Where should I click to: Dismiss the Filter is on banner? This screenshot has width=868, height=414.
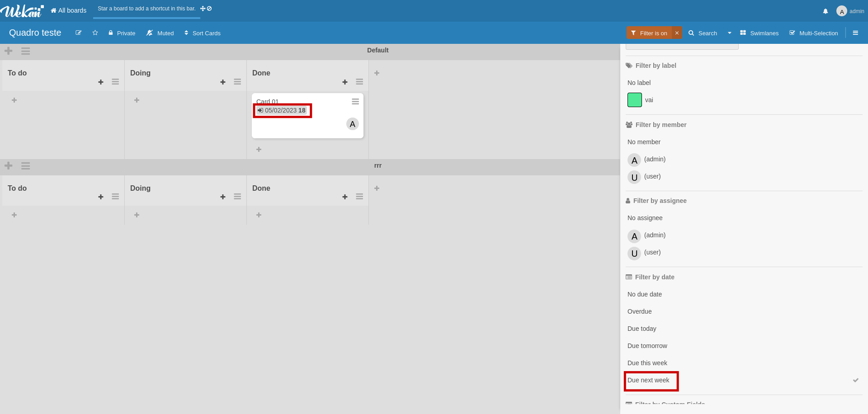tap(677, 32)
